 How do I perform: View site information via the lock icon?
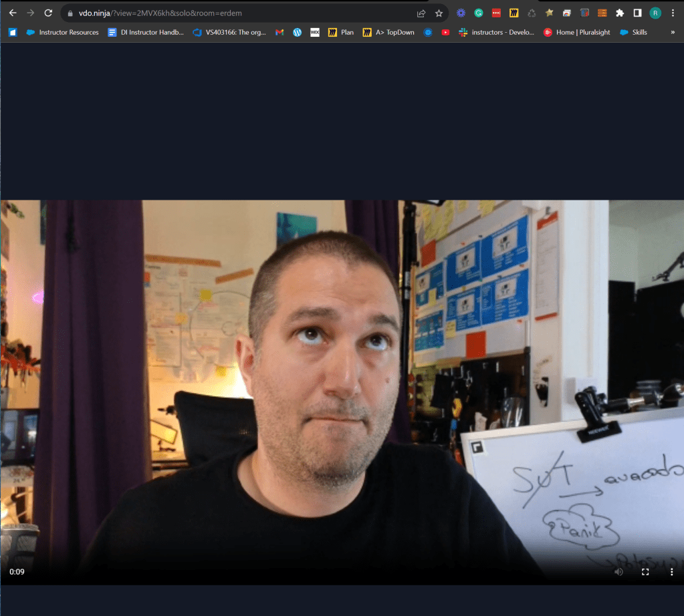(70, 13)
